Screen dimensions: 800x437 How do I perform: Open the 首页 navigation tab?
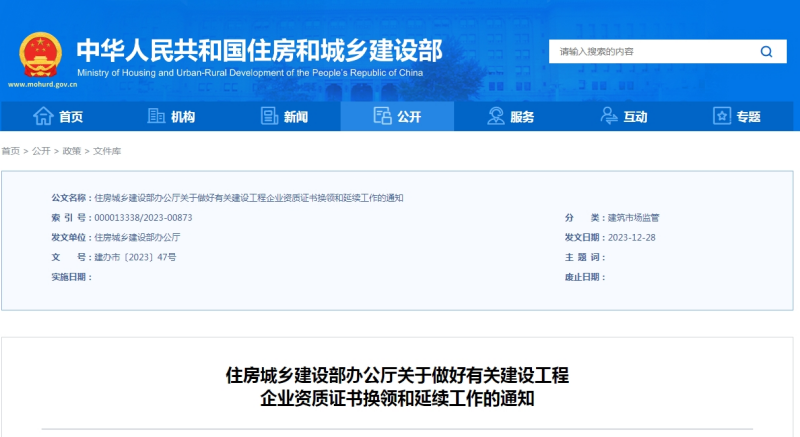coord(70,117)
